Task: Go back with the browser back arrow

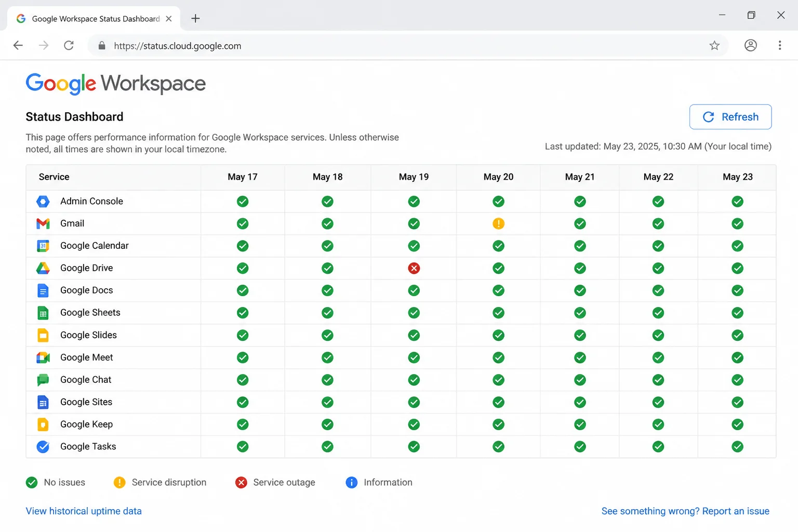Action: coord(18,46)
